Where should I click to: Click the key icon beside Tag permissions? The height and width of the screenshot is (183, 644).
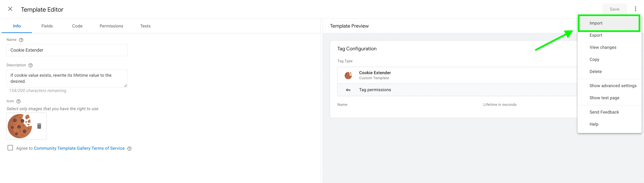click(x=348, y=90)
